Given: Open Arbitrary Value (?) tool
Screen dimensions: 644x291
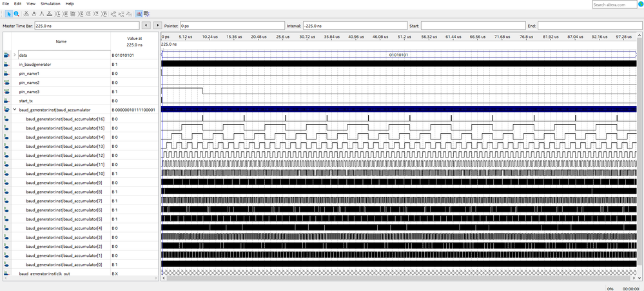Looking at the screenshot, I should point(95,14).
